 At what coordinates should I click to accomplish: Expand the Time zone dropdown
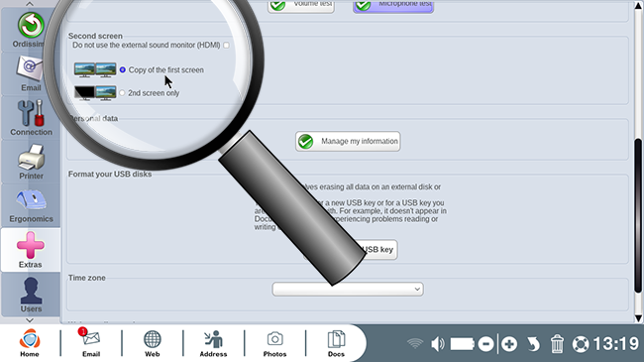[348, 290]
